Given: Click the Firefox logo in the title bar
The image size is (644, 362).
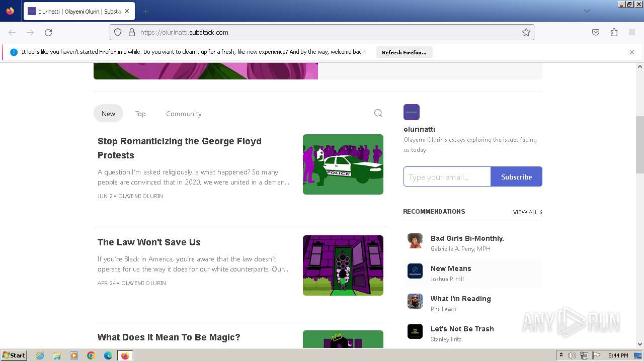Looking at the screenshot, I should coord(10,11).
